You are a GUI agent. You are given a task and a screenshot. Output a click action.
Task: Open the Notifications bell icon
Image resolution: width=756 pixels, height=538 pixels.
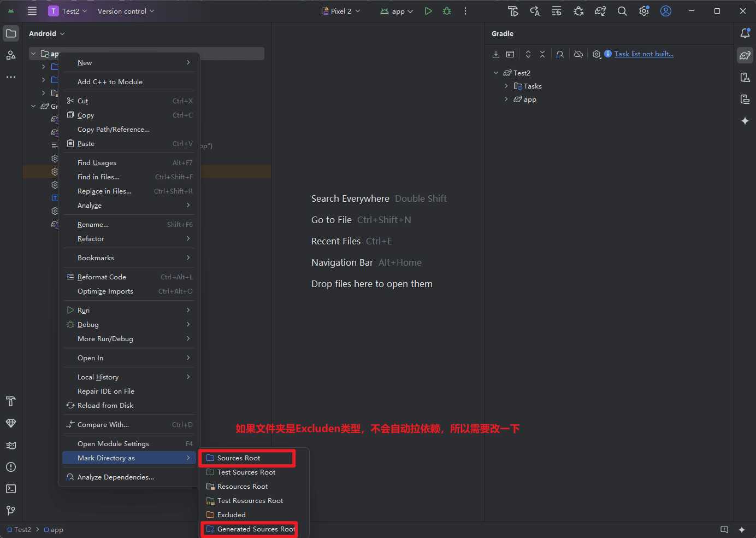click(x=745, y=33)
